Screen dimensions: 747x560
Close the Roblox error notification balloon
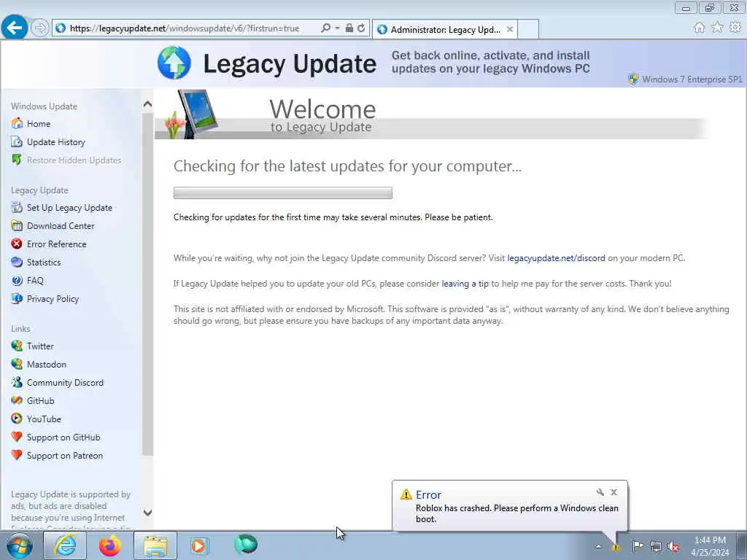[614, 492]
